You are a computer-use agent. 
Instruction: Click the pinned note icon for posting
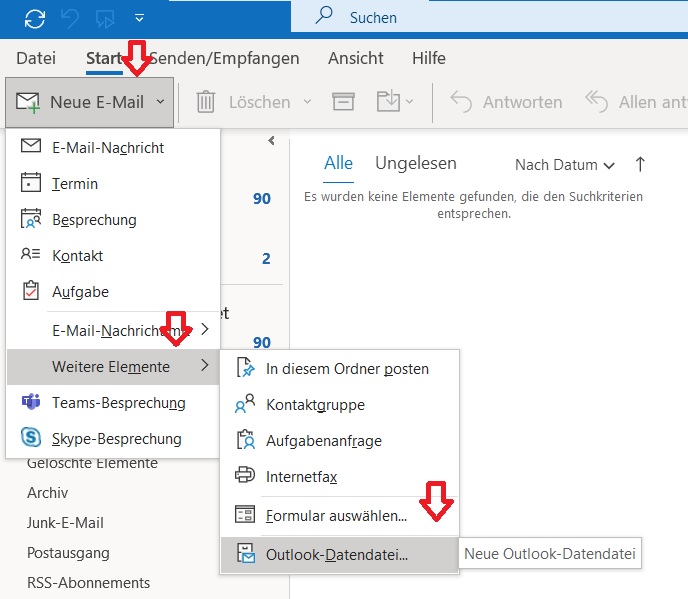[x=245, y=367]
